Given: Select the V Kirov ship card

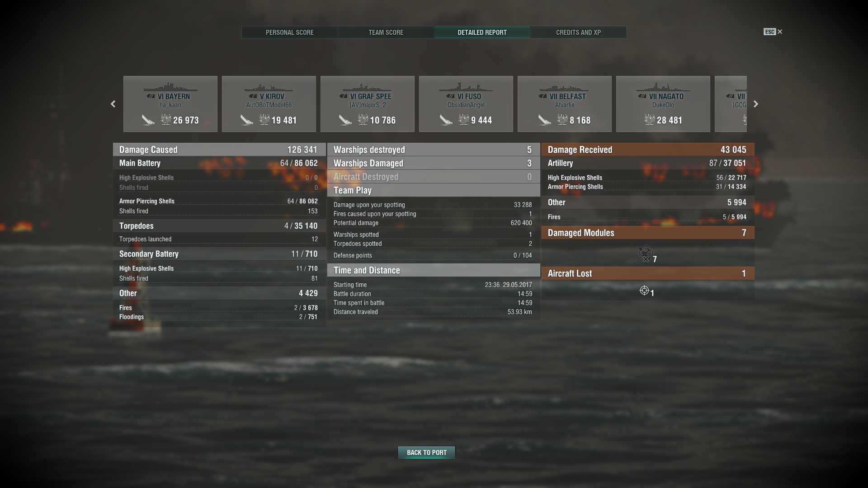Looking at the screenshot, I should click(x=269, y=104).
